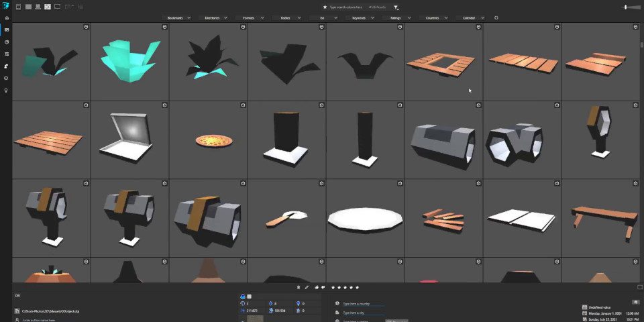Click the sliders settings icon in sidebar
Screen dimensions: 644x322
[x=6, y=54]
